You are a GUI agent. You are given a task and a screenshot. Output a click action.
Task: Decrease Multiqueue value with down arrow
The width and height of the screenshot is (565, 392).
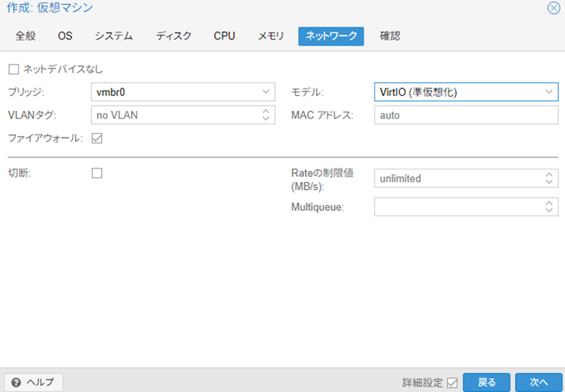tap(549, 210)
